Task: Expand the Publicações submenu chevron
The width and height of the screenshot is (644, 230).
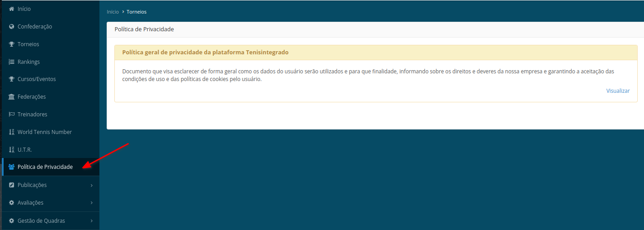Action: [92, 185]
